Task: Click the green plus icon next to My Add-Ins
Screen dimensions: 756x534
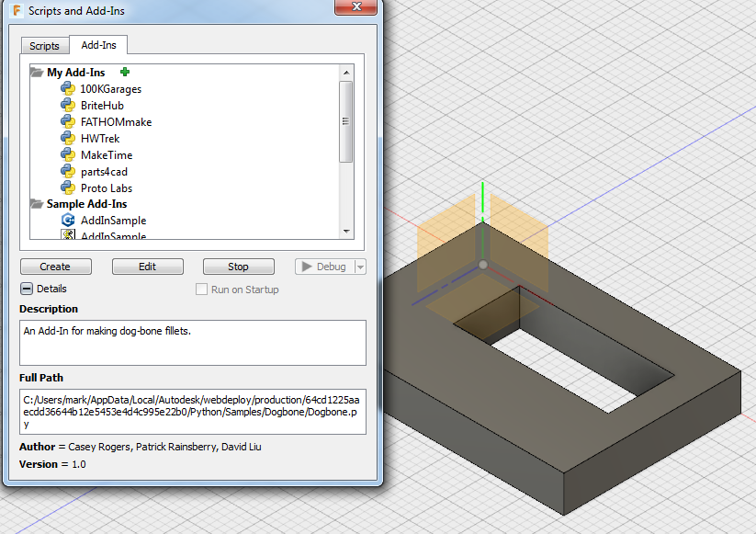Action: 125,72
